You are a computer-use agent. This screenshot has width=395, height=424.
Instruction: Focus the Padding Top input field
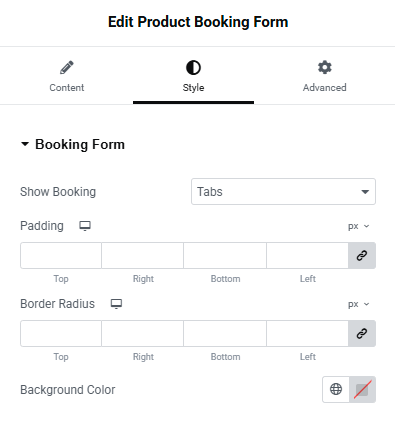[61, 255]
